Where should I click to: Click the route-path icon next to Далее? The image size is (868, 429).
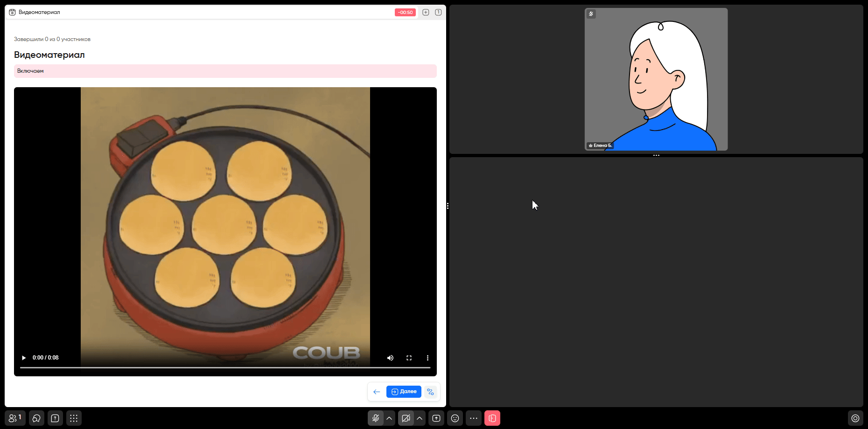(431, 392)
